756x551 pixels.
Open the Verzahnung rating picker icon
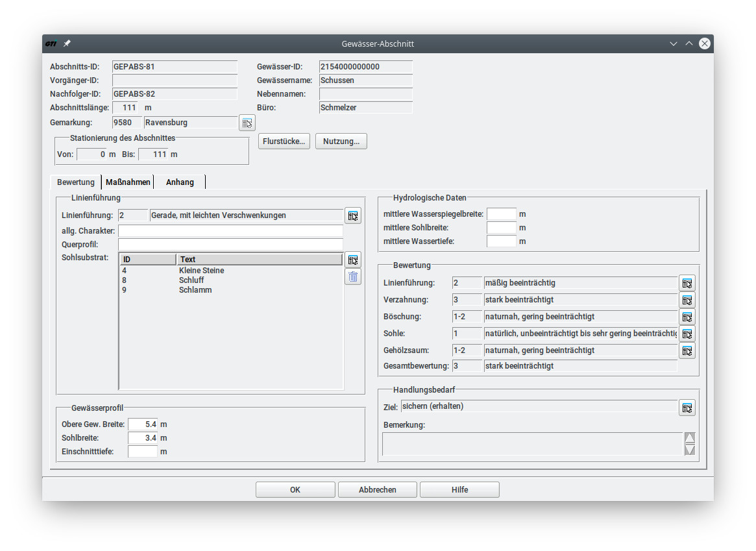687,300
